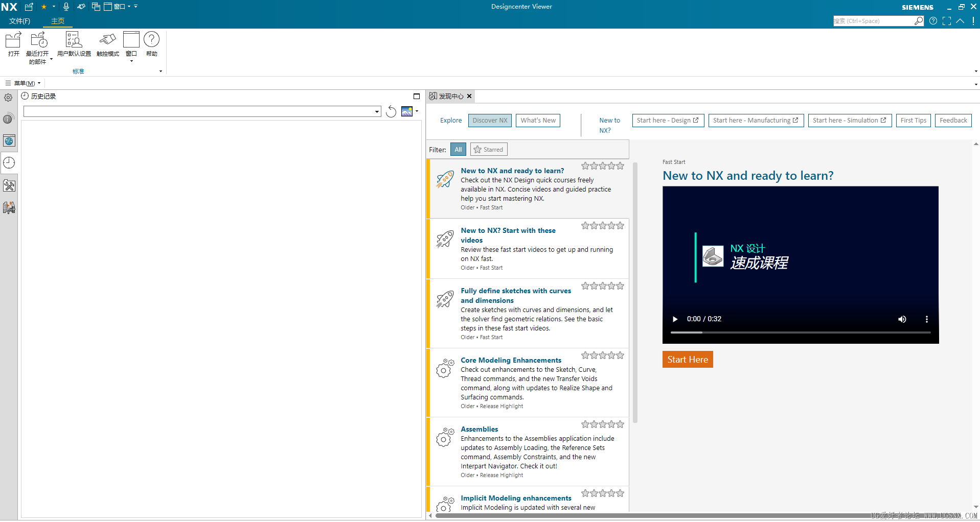Switch to the What's New explore option

[538, 121]
